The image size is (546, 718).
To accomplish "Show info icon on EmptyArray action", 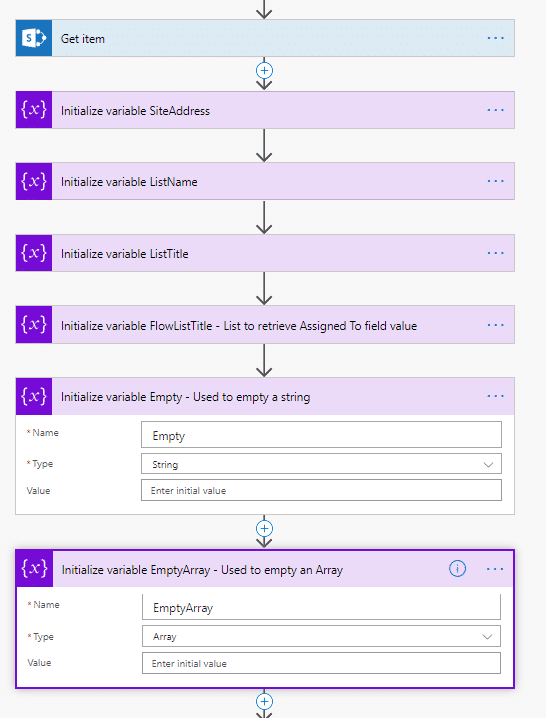I will pos(457,569).
